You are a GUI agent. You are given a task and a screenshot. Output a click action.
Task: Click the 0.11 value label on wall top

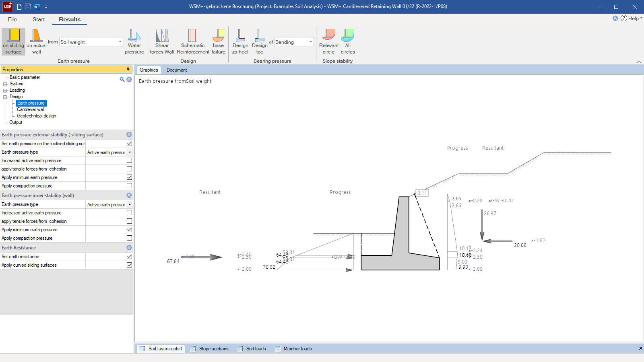tap(422, 193)
